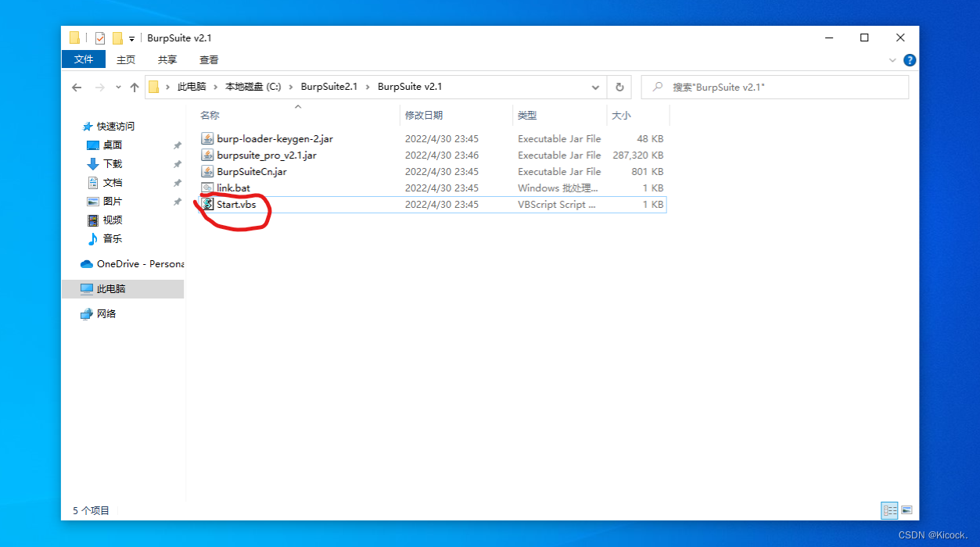Open the Explorer Help question mark icon
Image resolution: width=980 pixels, height=547 pixels.
(910, 60)
